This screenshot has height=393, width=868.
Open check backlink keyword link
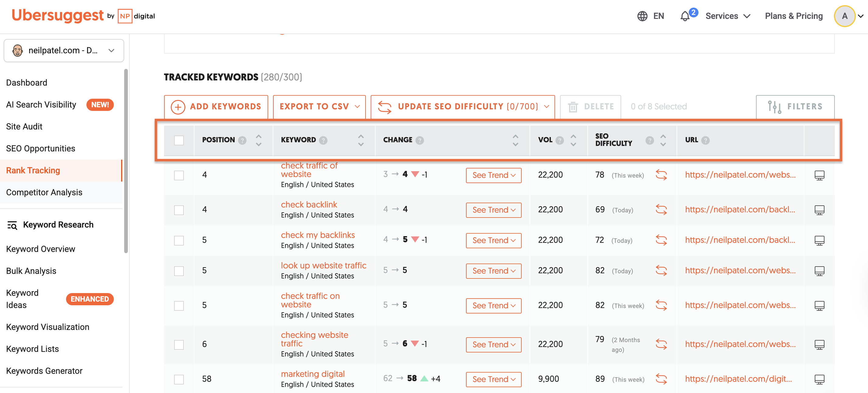coord(309,204)
